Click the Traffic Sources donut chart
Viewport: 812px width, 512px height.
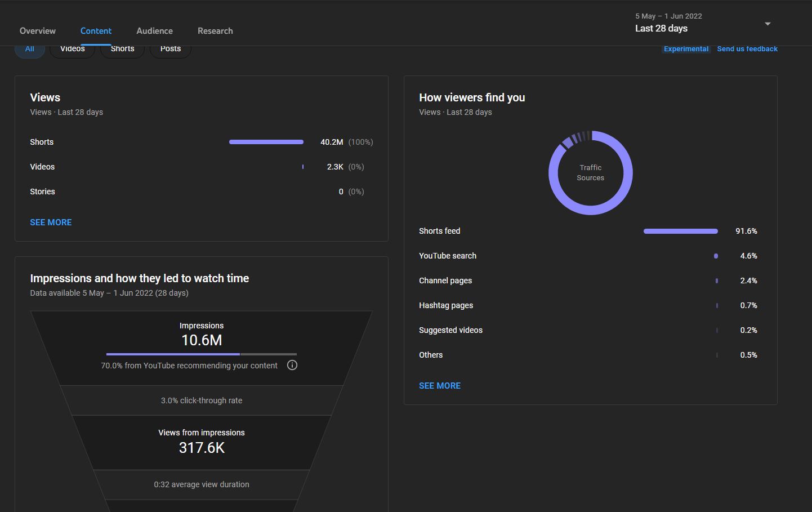tap(591, 173)
